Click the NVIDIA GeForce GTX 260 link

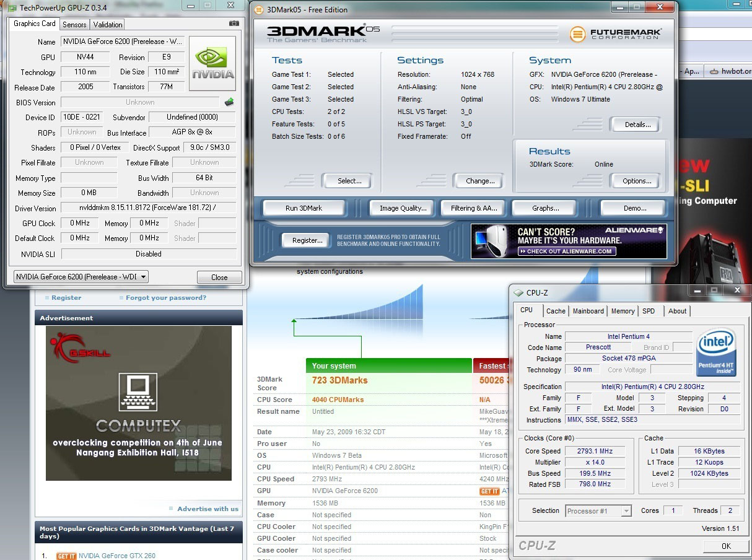(x=117, y=556)
